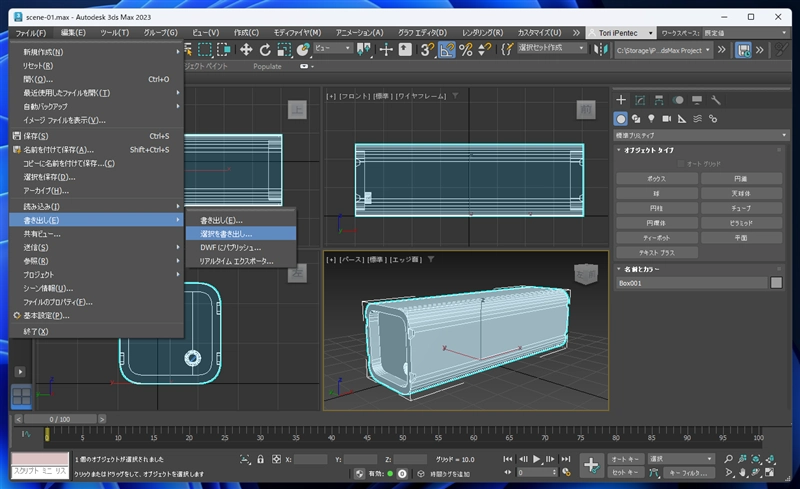Image resolution: width=800 pixels, height=489 pixels.
Task: Toggle Set Key mode button
Action: click(626, 473)
